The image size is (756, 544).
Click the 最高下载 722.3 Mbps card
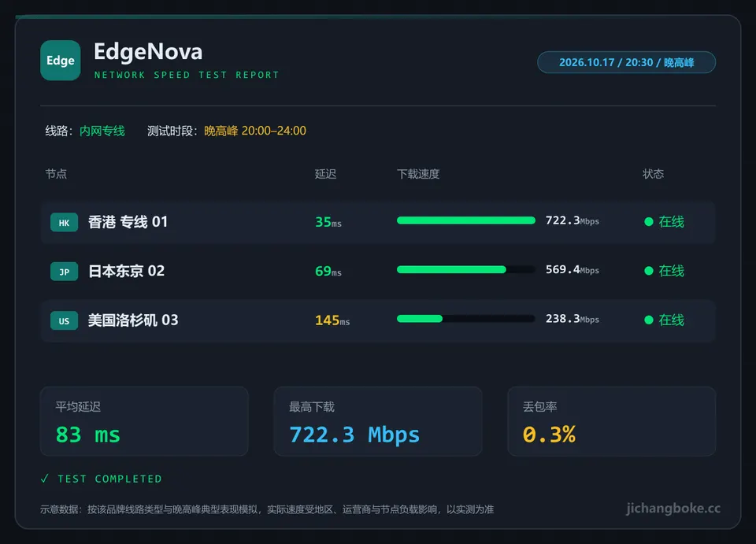point(378,421)
